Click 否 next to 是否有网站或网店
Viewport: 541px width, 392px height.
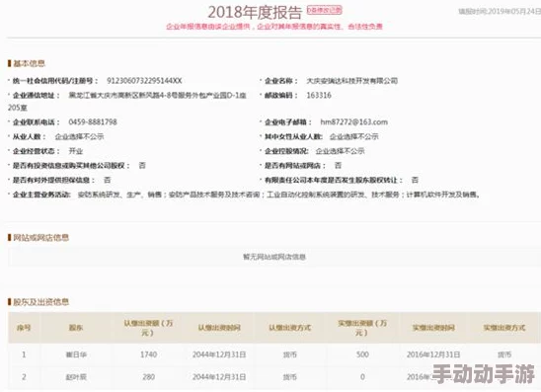[338, 166]
